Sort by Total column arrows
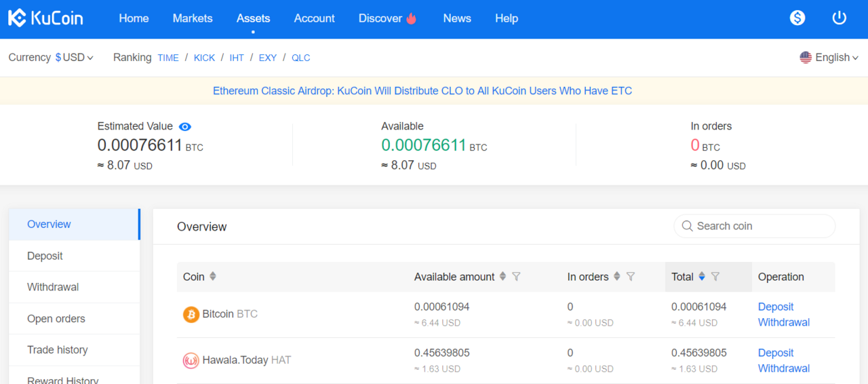Image resolution: width=868 pixels, height=384 pixels. (x=702, y=277)
